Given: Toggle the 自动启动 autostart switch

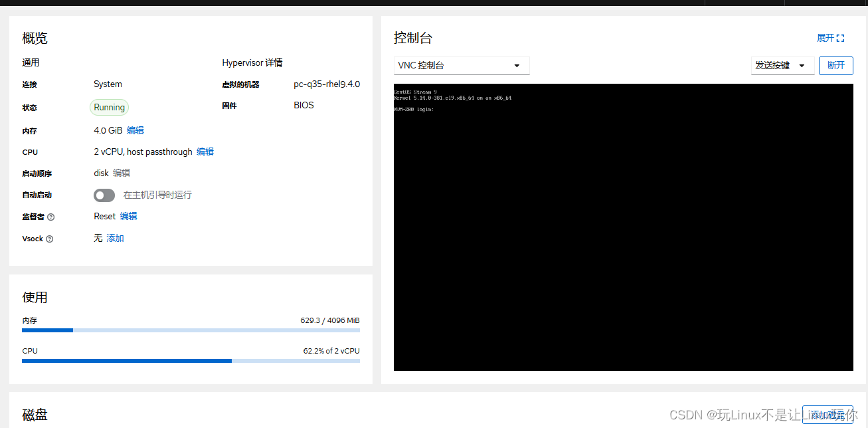Looking at the screenshot, I should [x=104, y=195].
